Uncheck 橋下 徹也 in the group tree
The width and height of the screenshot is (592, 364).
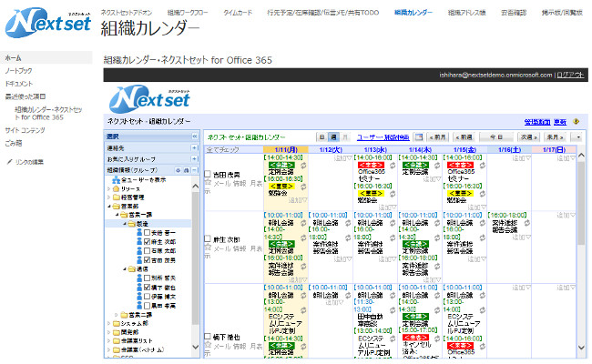point(148,288)
